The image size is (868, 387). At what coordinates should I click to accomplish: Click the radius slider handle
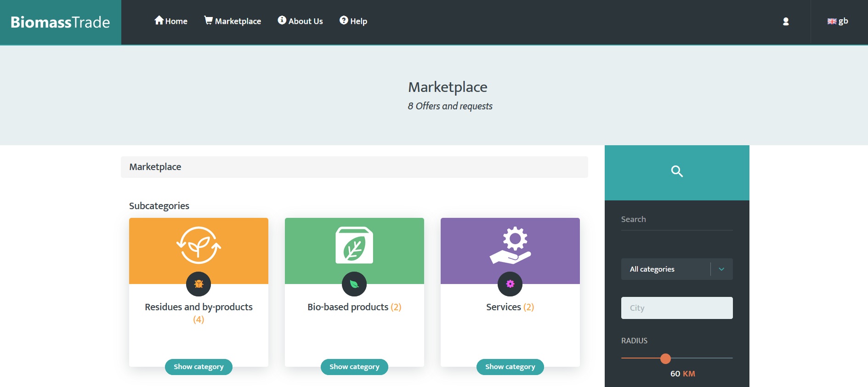[x=665, y=359]
